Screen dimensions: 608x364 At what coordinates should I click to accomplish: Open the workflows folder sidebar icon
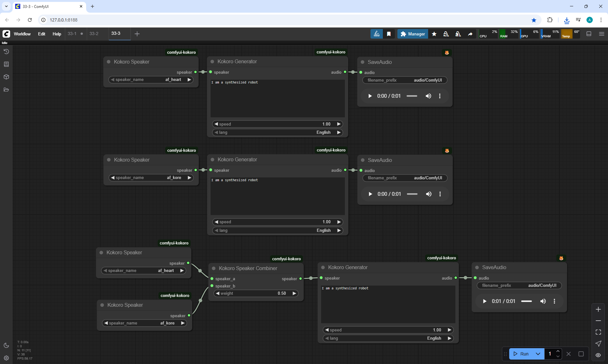pos(6,89)
